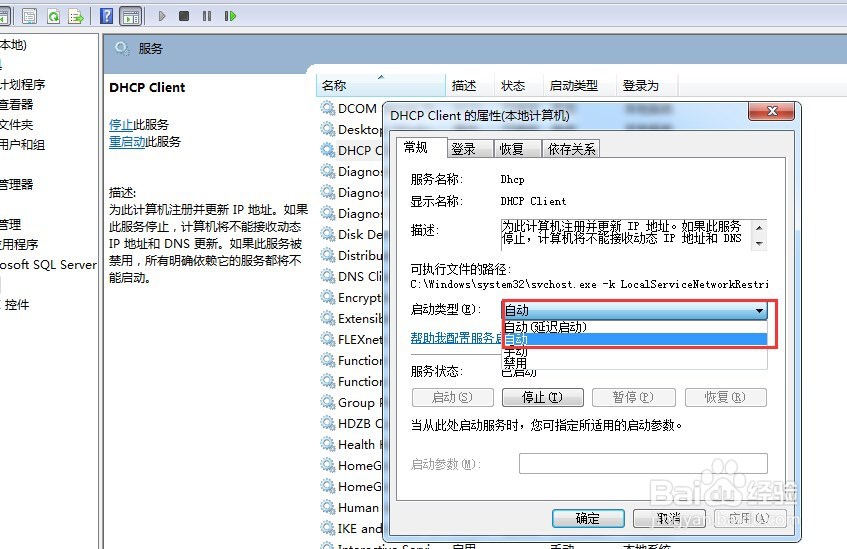Open the Help question mark toolbar icon

click(x=107, y=16)
